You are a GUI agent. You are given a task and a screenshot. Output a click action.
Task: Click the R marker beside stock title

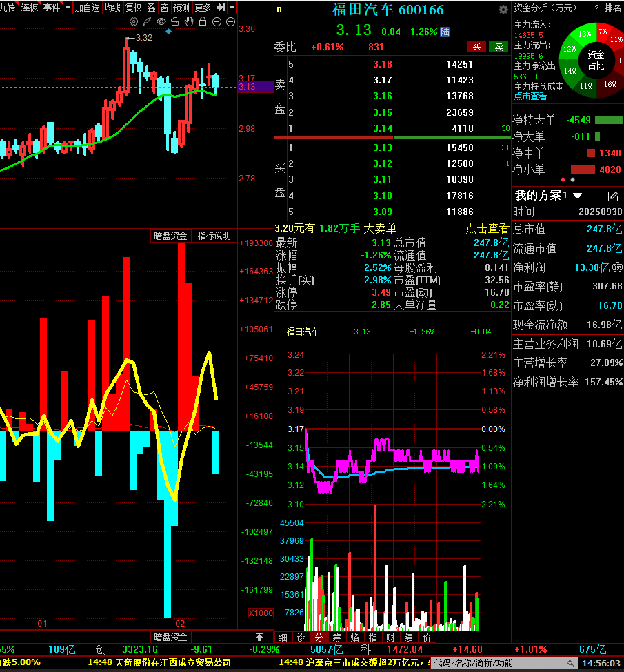click(x=280, y=10)
